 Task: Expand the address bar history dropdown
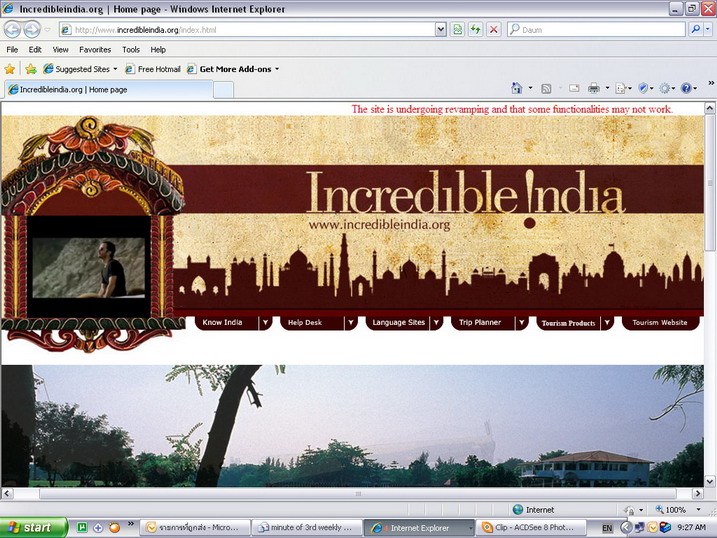point(440,30)
